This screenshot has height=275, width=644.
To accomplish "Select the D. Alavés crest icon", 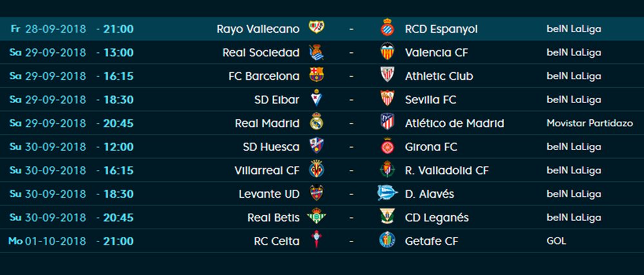I will pyautogui.click(x=387, y=193).
